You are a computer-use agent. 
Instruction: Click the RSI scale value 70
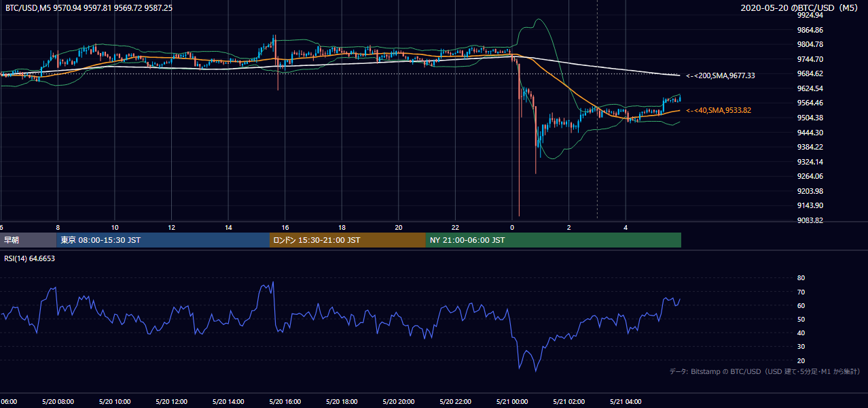point(801,292)
